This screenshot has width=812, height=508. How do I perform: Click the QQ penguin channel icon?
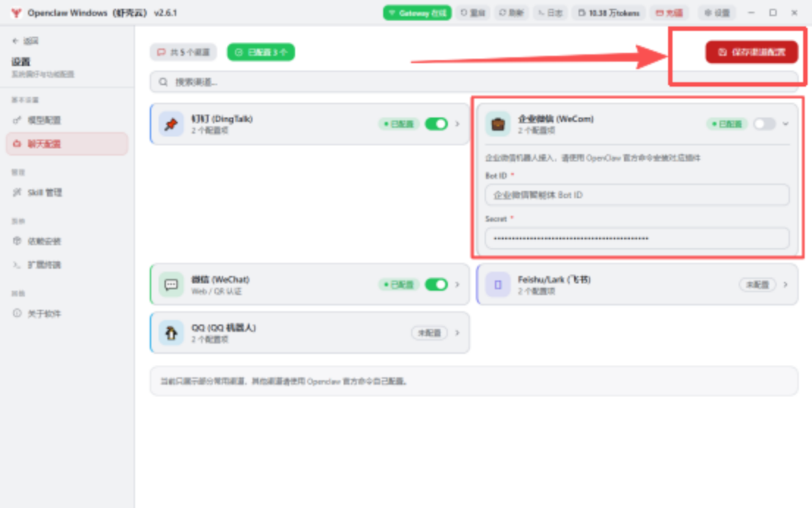coord(171,333)
